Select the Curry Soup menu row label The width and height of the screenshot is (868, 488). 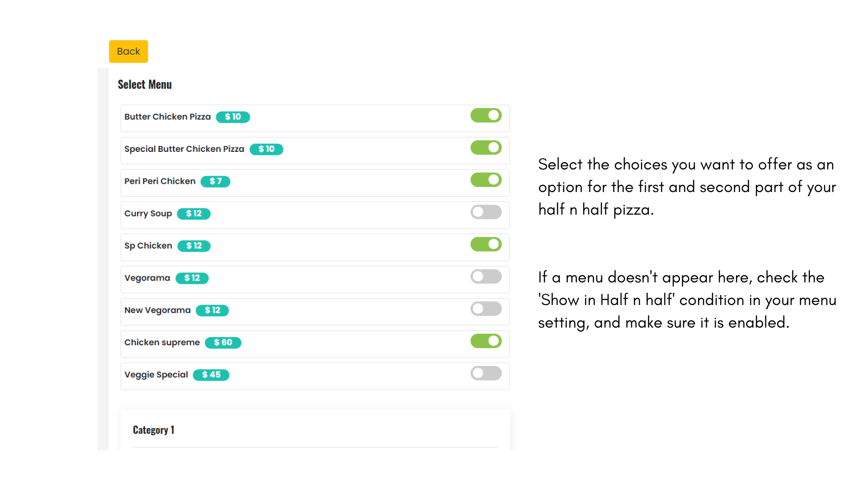coord(148,214)
